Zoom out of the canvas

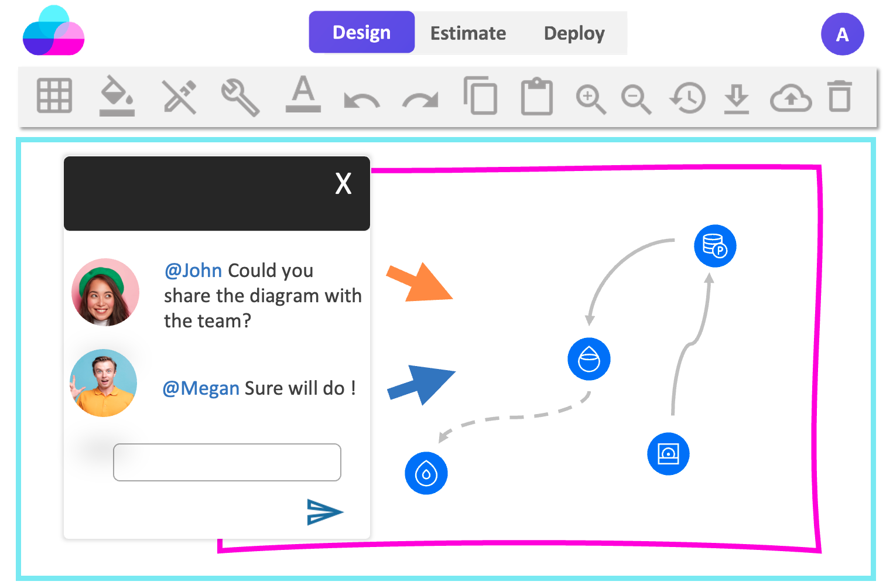(x=637, y=97)
